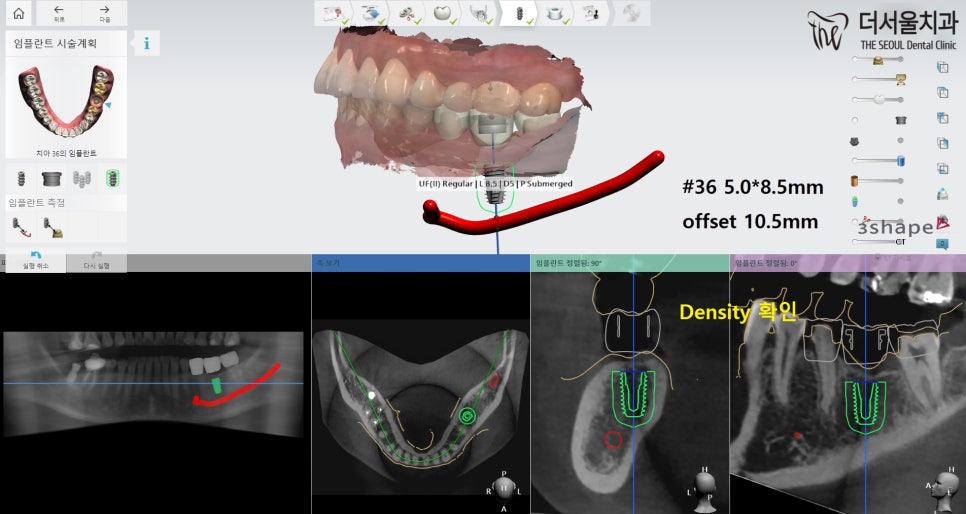Undo the last action (실행 취소)
Viewport: 966px width, 514px height.
coord(36,261)
